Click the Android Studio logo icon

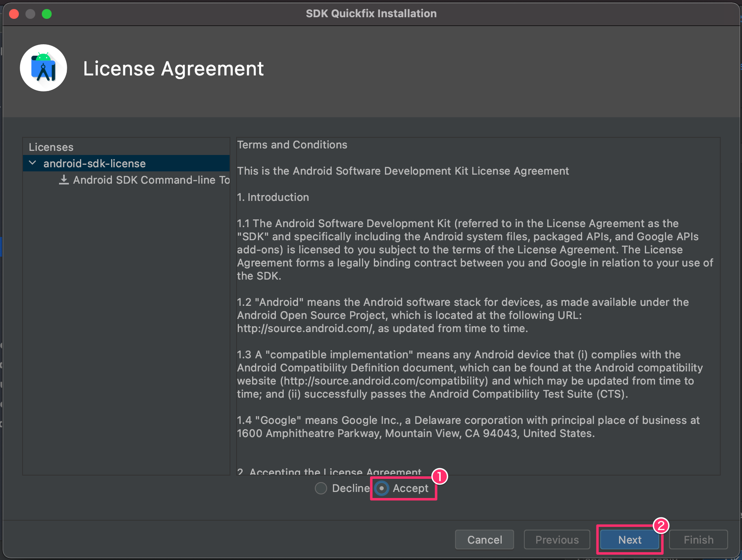[43, 68]
